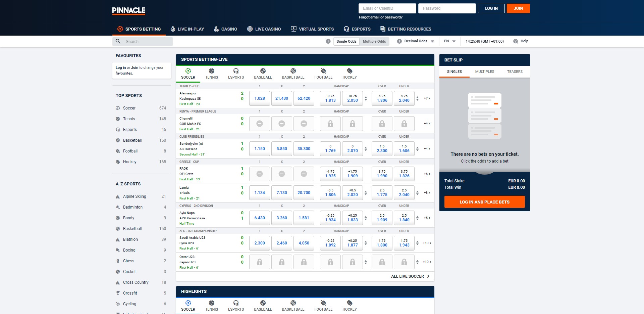The image size is (644, 314).
Task: Expand +10 more markets for Saudi Arabia U23
Action: click(427, 243)
